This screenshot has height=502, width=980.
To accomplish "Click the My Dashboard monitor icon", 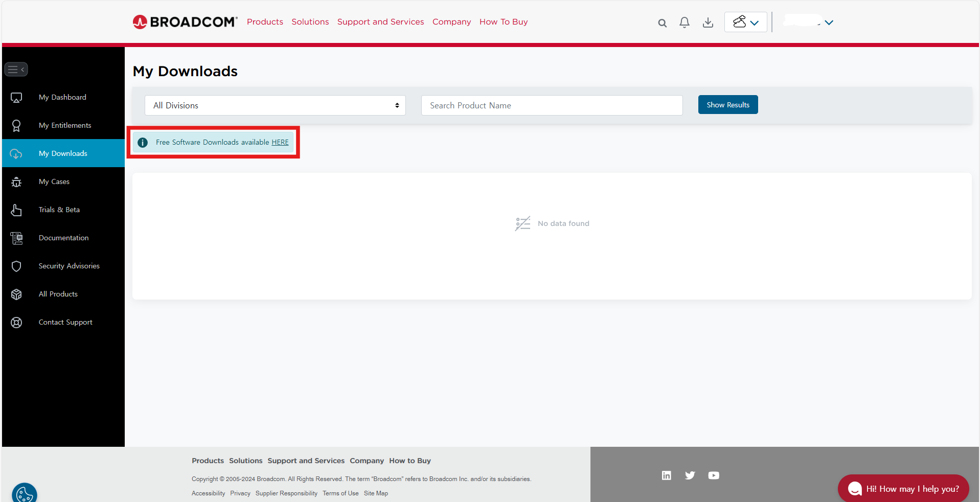I will [16, 97].
